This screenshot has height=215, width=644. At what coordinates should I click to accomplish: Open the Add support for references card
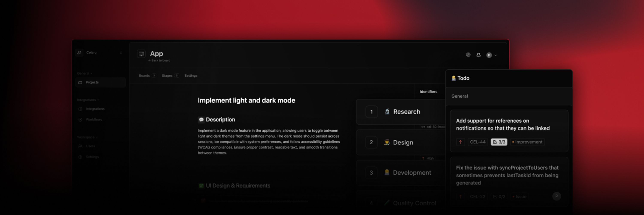point(509,131)
